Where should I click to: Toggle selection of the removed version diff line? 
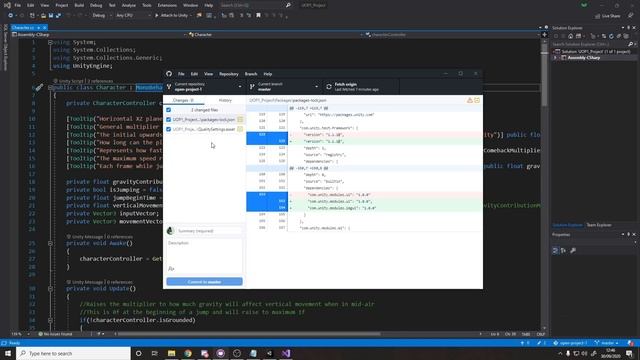coord(267,135)
